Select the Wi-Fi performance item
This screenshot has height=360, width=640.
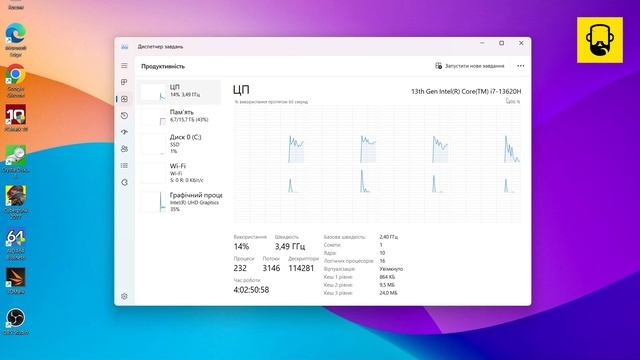(x=180, y=173)
